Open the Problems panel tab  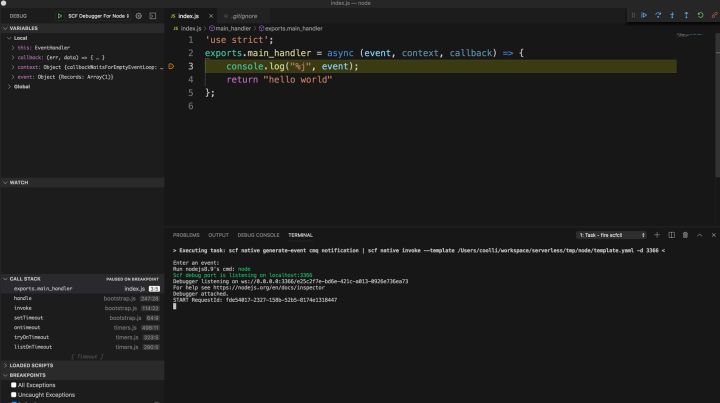coord(186,235)
